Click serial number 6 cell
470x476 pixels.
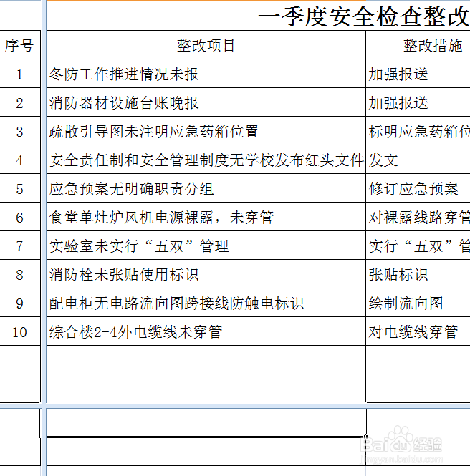tap(20, 217)
